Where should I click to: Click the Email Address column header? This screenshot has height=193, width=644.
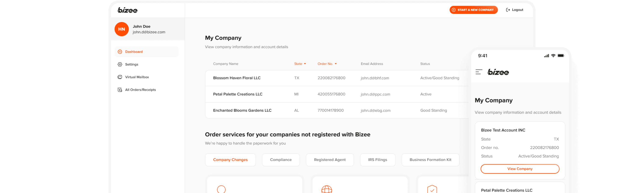[372, 64]
